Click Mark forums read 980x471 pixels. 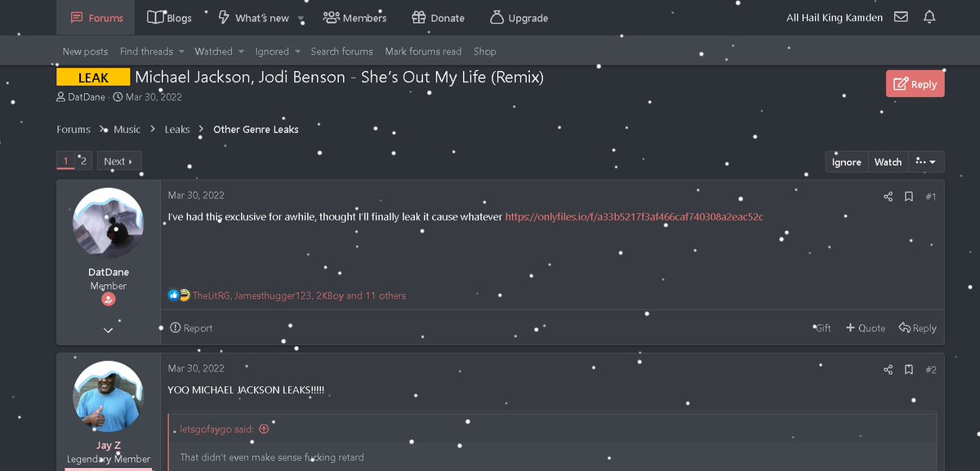click(x=423, y=51)
